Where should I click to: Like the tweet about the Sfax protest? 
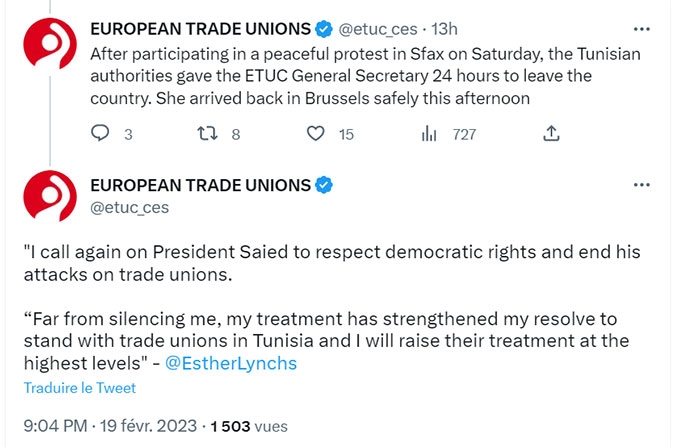pyautogui.click(x=316, y=133)
